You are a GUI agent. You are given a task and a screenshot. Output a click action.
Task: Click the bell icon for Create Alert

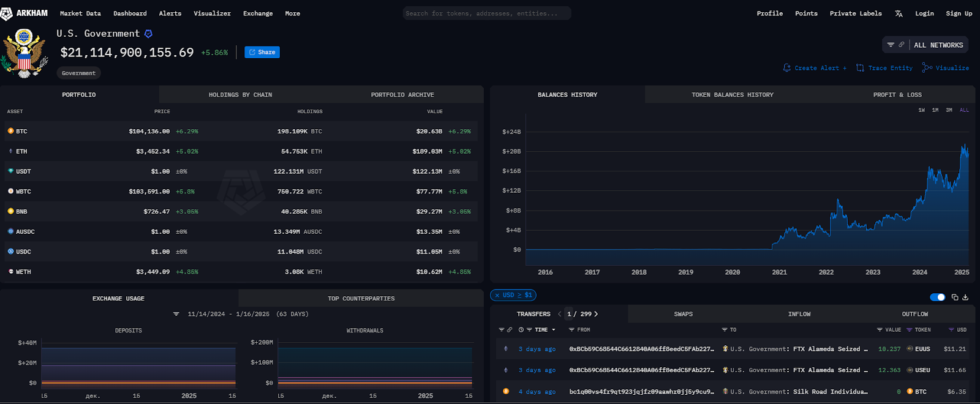pos(786,68)
